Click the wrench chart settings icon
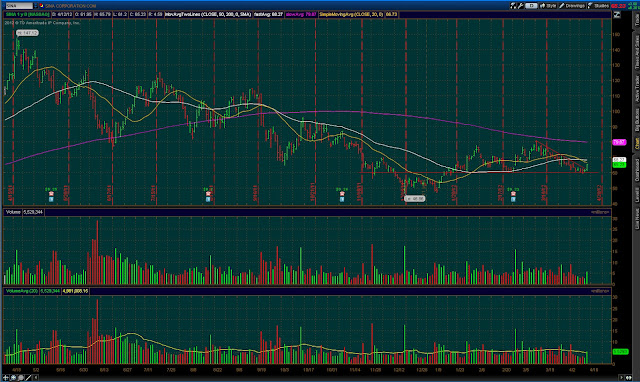 pyautogui.click(x=521, y=6)
